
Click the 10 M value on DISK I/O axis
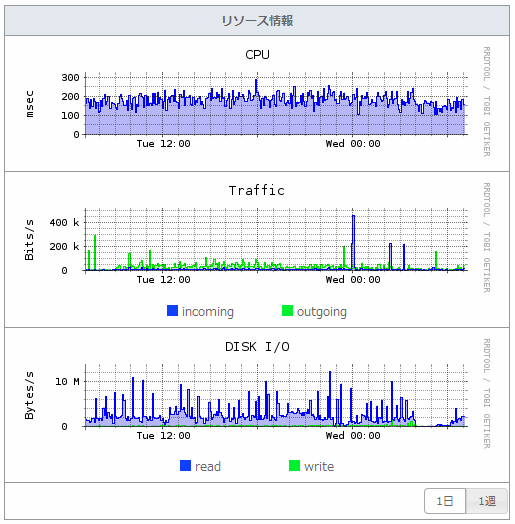[x=67, y=381]
